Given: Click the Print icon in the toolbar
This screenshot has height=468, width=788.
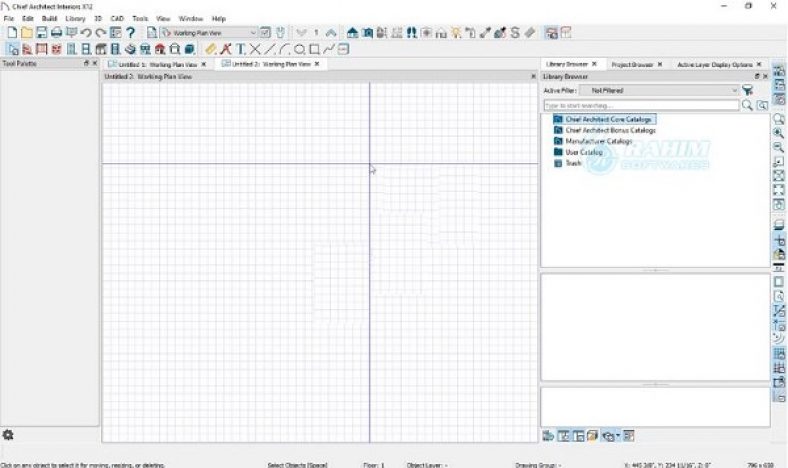Looking at the screenshot, I should 56,33.
